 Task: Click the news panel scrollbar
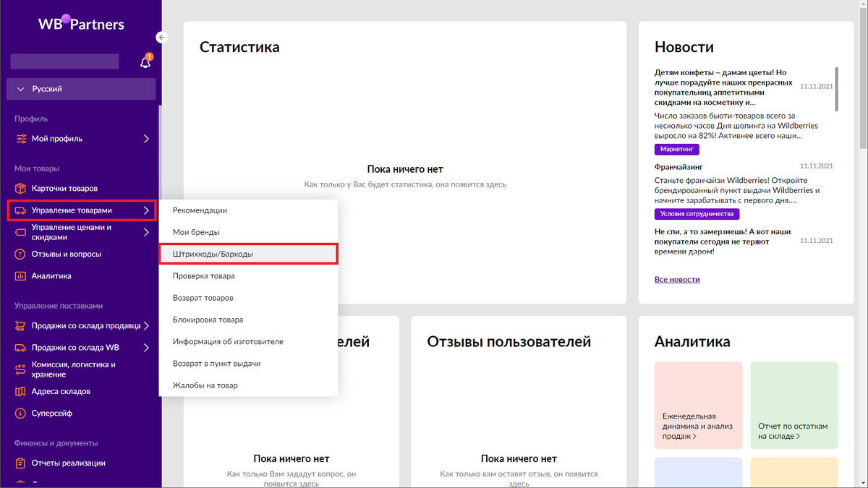click(837, 90)
